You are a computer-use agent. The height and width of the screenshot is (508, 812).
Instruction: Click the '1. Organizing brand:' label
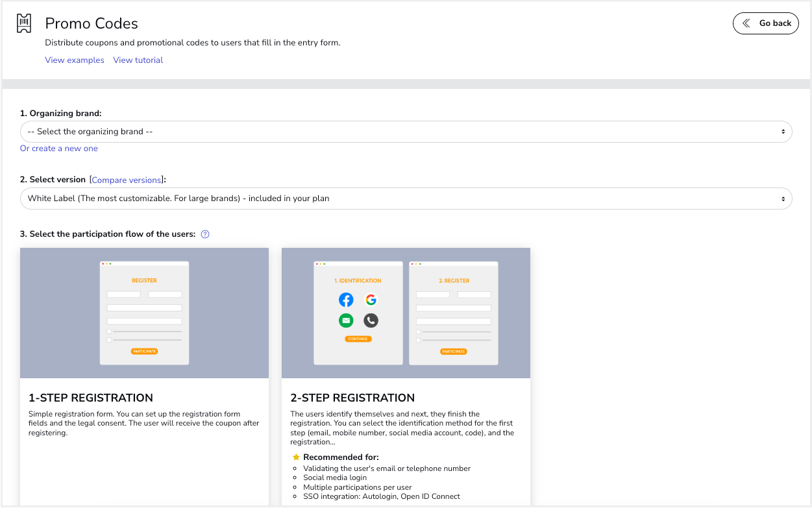pyautogui.click(x=61, y=114)
